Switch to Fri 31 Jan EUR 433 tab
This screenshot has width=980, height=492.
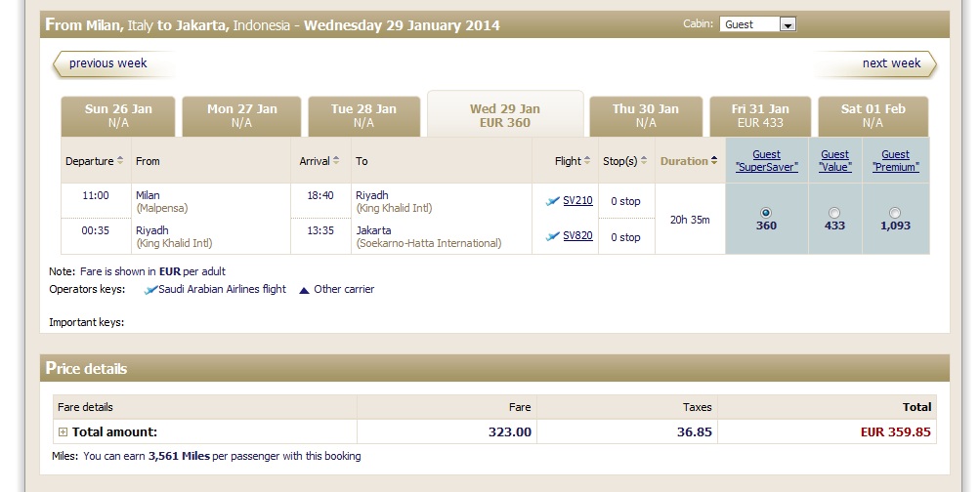point(760,116)
